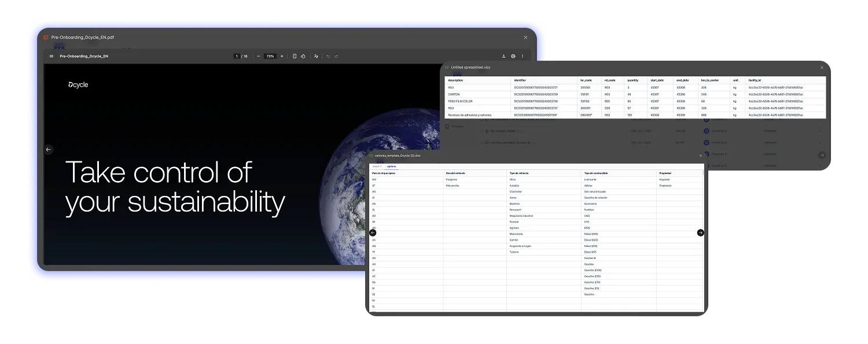The width and height of the screenshot is (868, 344).
Task: Open the kebab menu on the vehicles_template row
Action: click(x=819, y=143)
